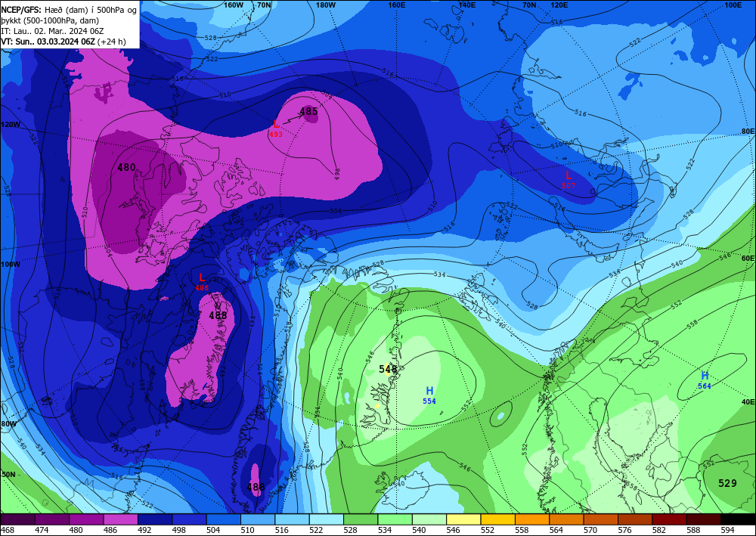Click the legend swatch labeled 510
This screenshot has height=536, width=756.
[258, 519]
